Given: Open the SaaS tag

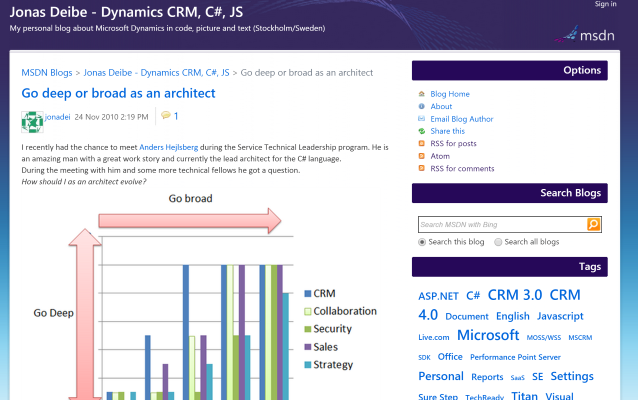Looking at the screenshot, I should coord(518,378).
